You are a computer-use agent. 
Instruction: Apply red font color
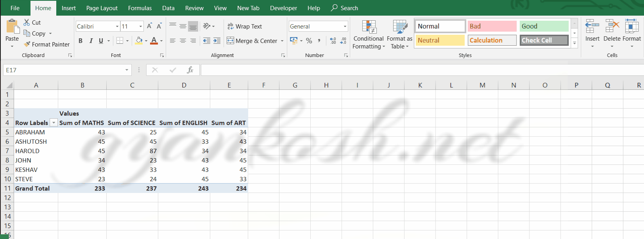pyautogui.click(x=154, y=41)
